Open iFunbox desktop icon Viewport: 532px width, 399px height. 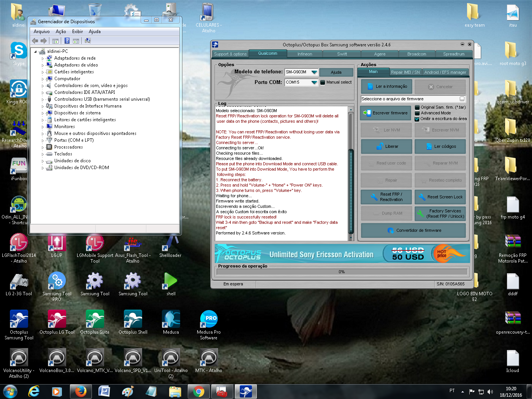[x=19, y=169]
